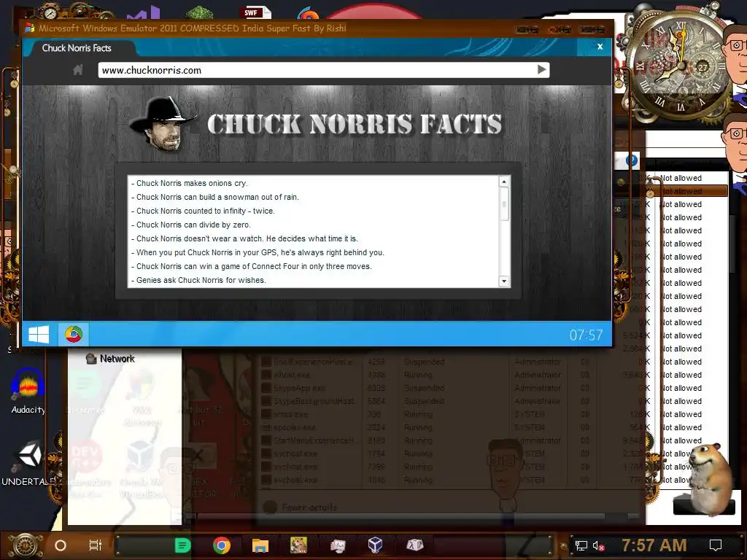Click 'Chuck Norris makes onions cry.'
Viewport: 747px width, 560px height.
[x=190, y=183]
